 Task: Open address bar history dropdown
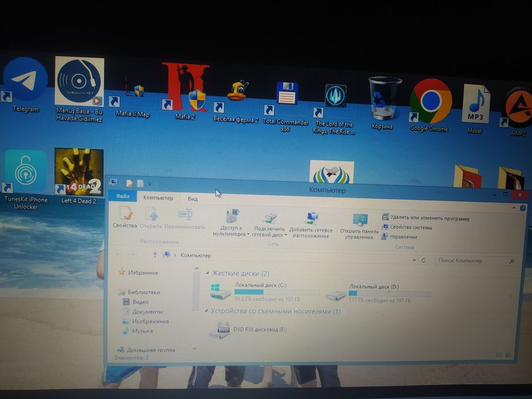tap(415, 260)
